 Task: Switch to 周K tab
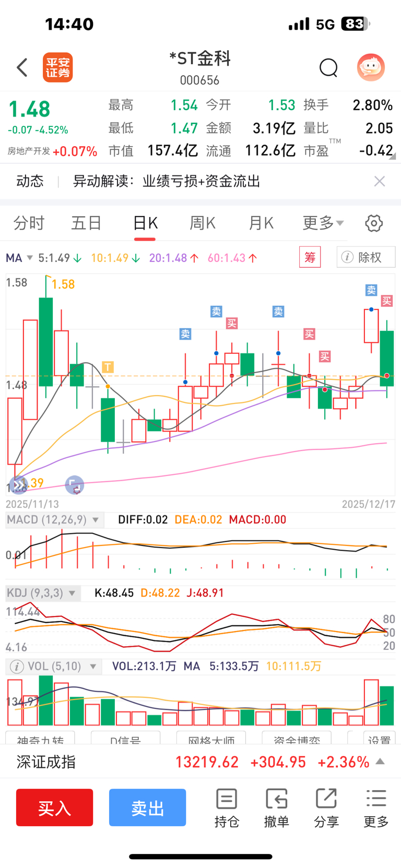click(203, 223)
